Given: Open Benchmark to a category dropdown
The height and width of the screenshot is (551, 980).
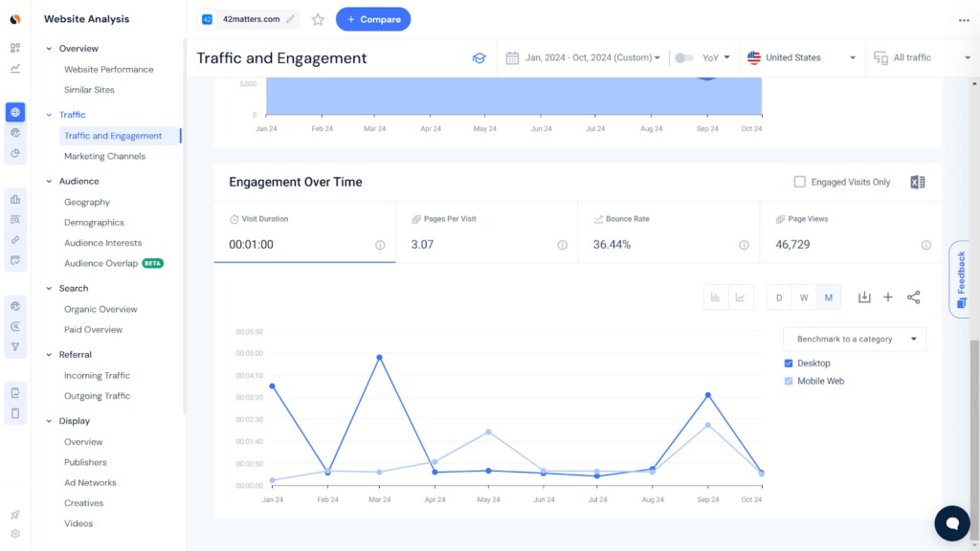Looking at the screenshot, I should [855, 339].
